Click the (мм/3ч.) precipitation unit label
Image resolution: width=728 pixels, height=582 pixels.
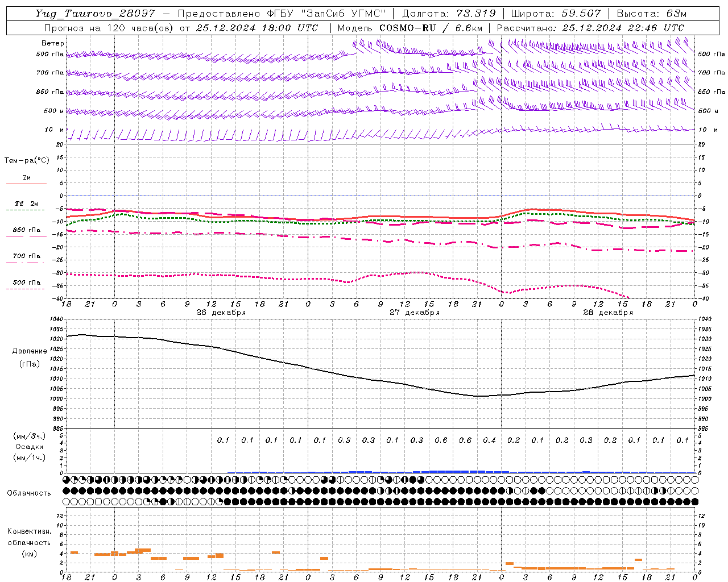pos(30,436)
